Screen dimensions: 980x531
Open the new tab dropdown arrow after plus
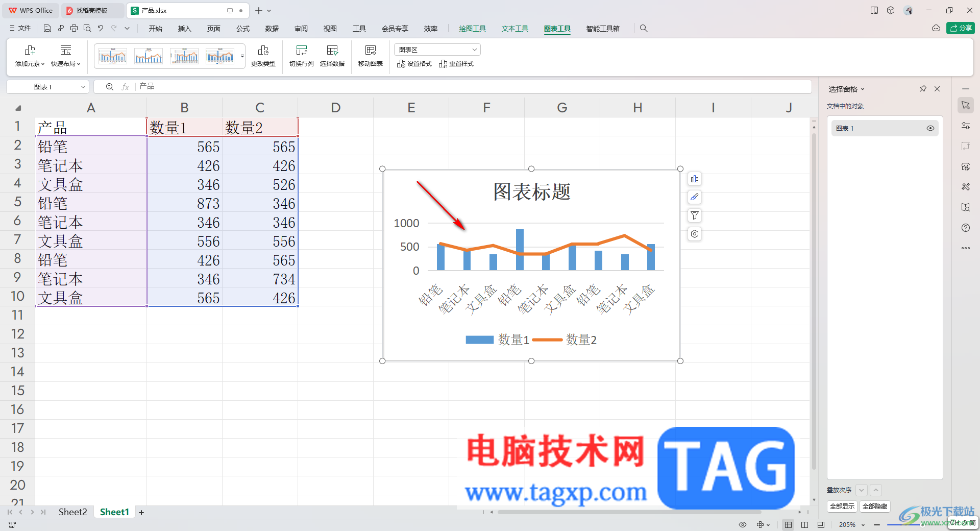coord(269,11)
